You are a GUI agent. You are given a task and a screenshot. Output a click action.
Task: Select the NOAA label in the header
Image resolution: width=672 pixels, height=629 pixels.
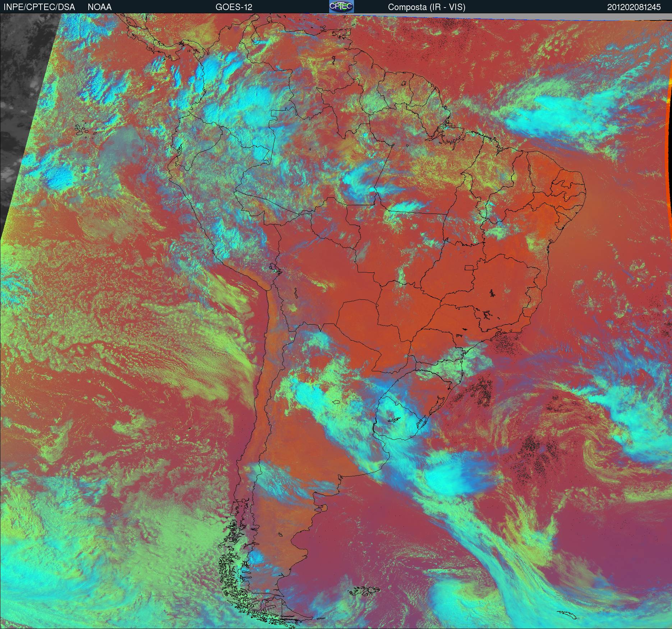point(100,7)
